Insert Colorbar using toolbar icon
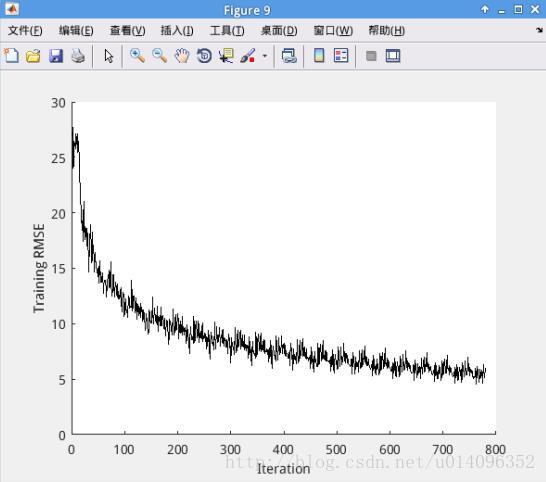 point(319,55)
